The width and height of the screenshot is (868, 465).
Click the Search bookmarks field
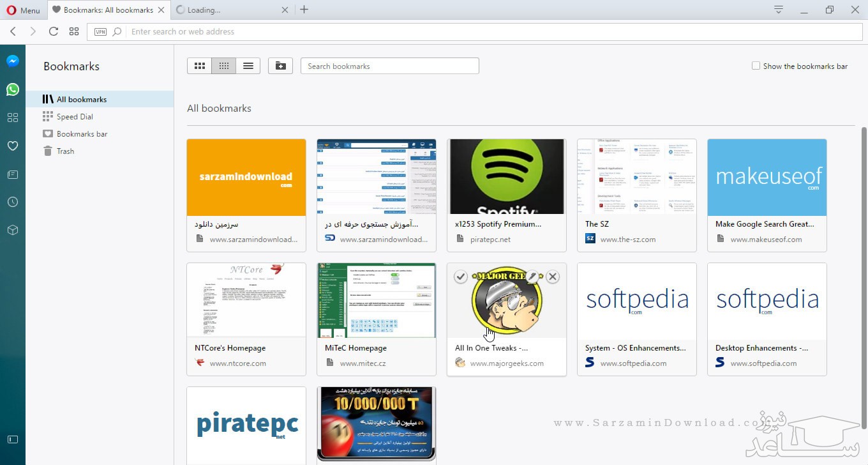coord(390,66)
